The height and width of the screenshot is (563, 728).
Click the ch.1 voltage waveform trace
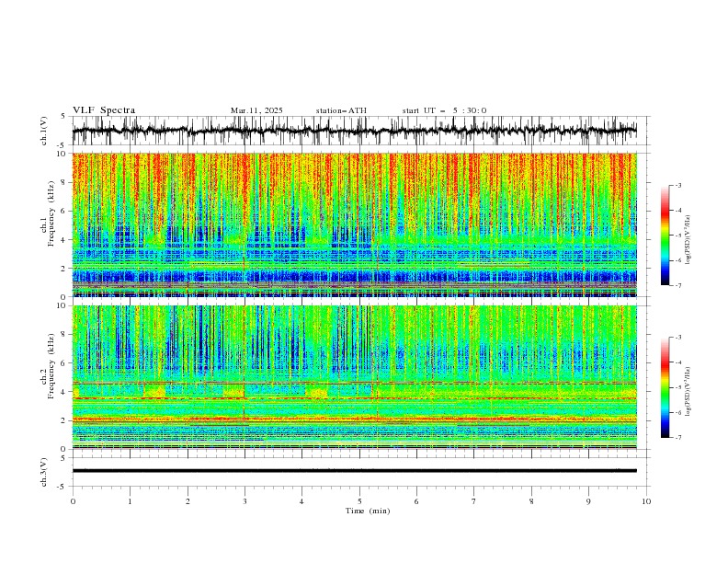354,131
